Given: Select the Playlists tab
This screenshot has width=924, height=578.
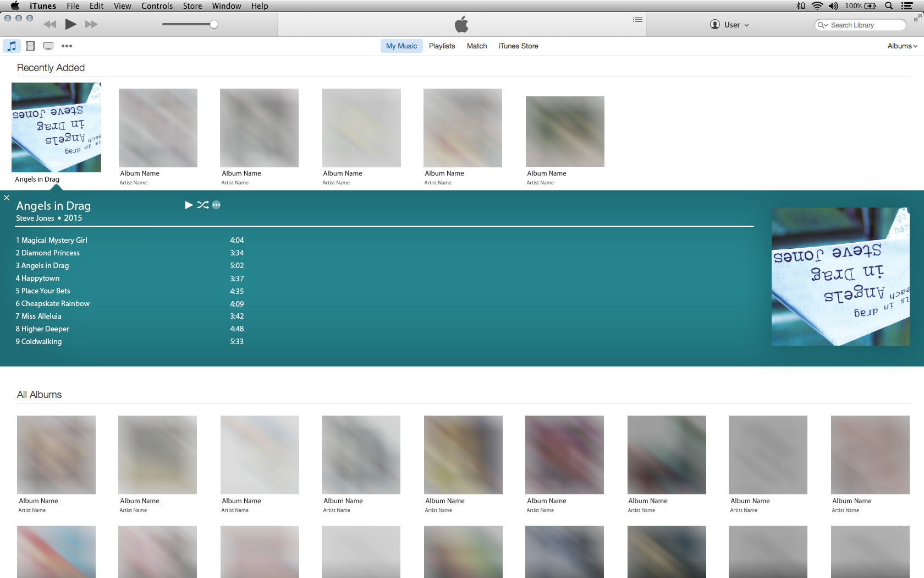Looking at the screenshot, I should (x=442, y=46).
